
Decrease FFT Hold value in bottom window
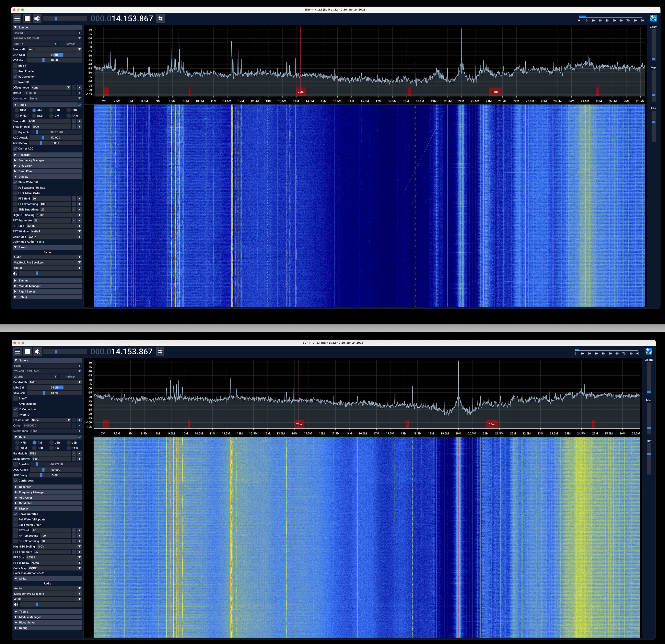click(74, 530)
